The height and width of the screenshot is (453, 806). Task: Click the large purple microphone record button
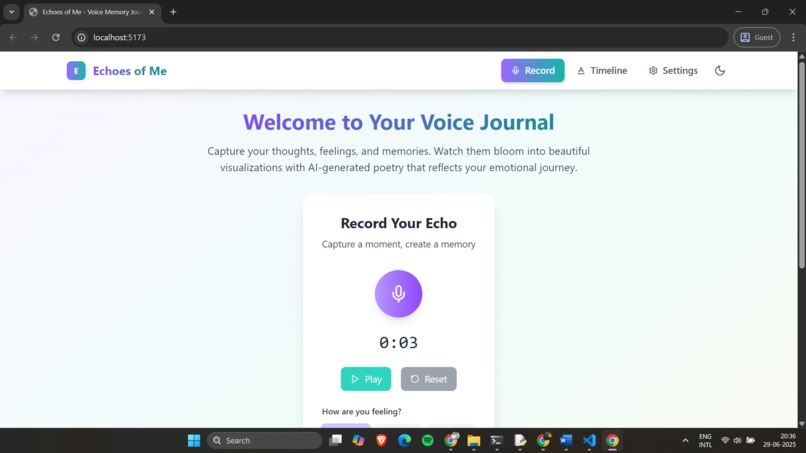(398, 294)
